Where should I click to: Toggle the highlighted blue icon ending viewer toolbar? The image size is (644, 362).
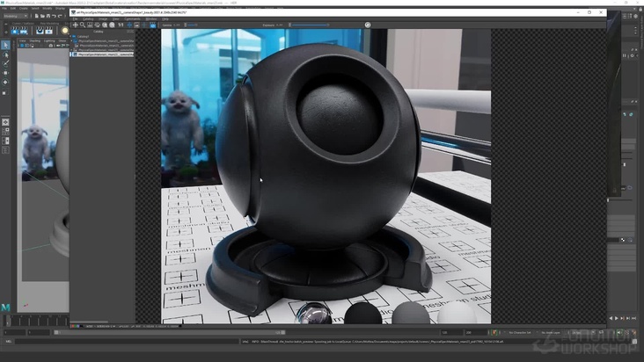pyautogui.click(x=153, y=25)
